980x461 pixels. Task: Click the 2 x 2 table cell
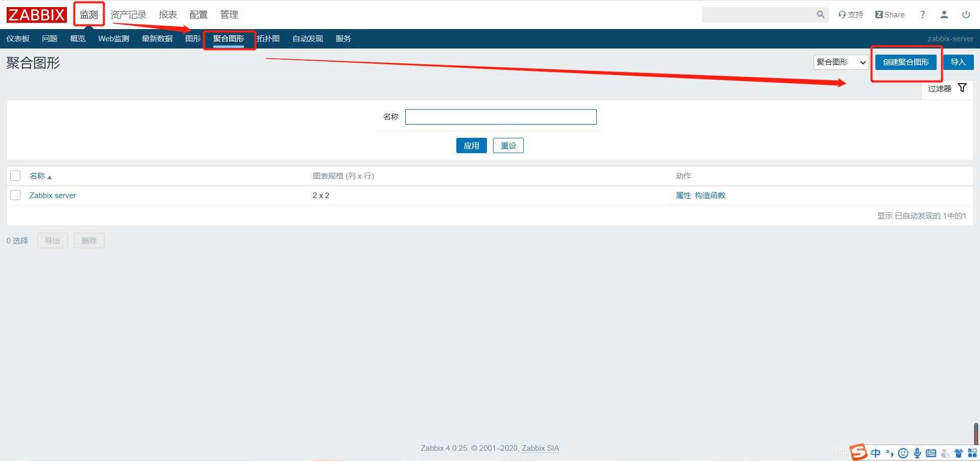(321, 196)
